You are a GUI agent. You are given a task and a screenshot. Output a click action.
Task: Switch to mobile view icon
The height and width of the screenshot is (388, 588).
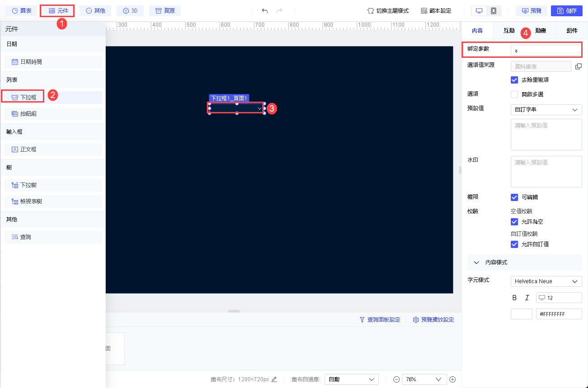coord(494,11)
